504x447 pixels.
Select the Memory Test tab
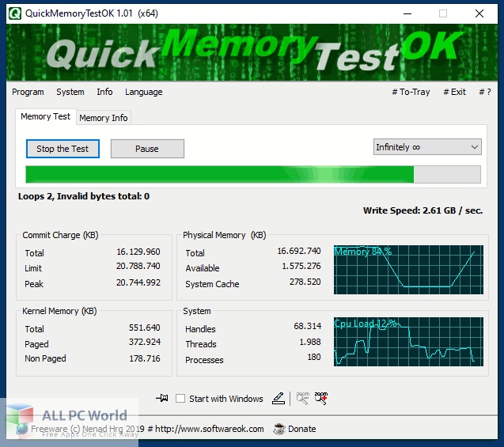click(x=45, y=116)
